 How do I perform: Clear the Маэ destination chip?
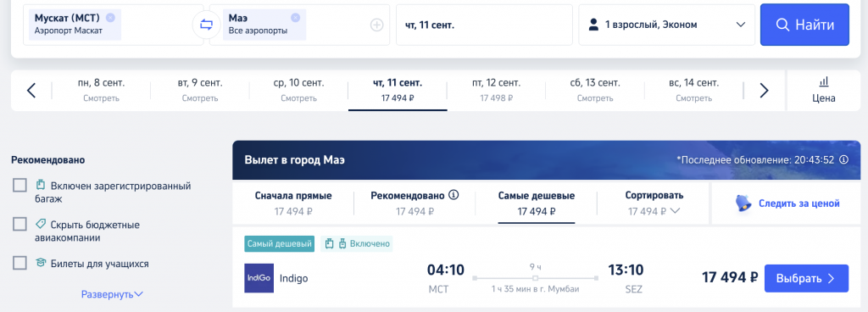click(295, 18)
